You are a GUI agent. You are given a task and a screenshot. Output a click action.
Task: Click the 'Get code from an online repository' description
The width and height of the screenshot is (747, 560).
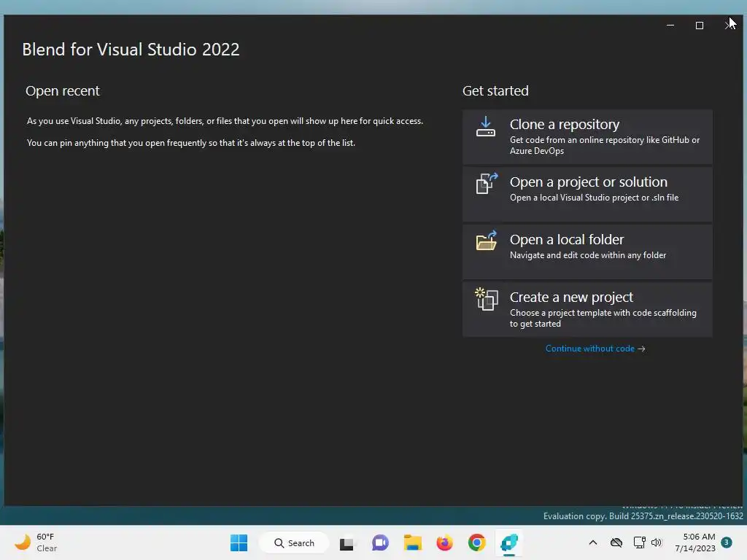[x=605, y=145]
